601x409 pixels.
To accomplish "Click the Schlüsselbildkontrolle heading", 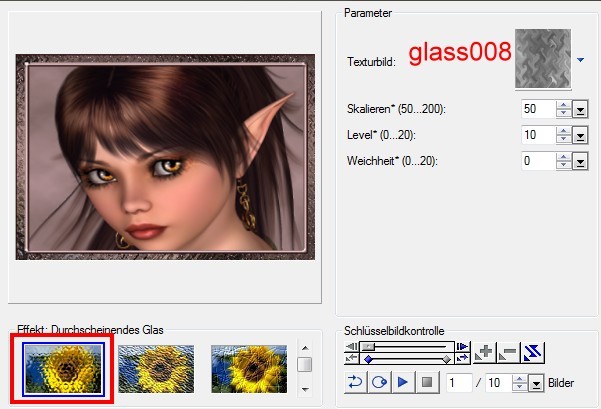I will [x=394, y=331].
